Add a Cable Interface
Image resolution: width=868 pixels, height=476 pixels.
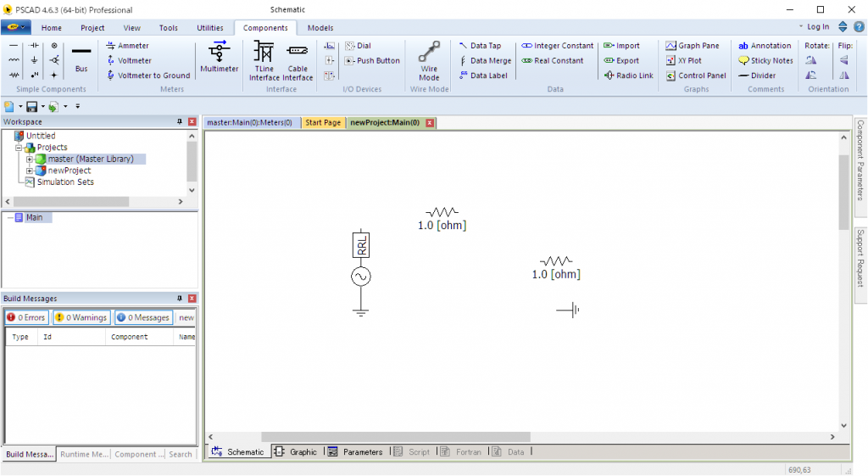click(298, 61)
